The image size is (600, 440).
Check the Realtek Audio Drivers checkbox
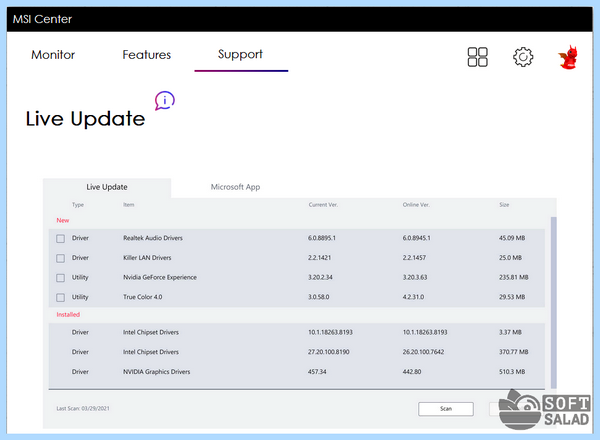pos(60,238)
